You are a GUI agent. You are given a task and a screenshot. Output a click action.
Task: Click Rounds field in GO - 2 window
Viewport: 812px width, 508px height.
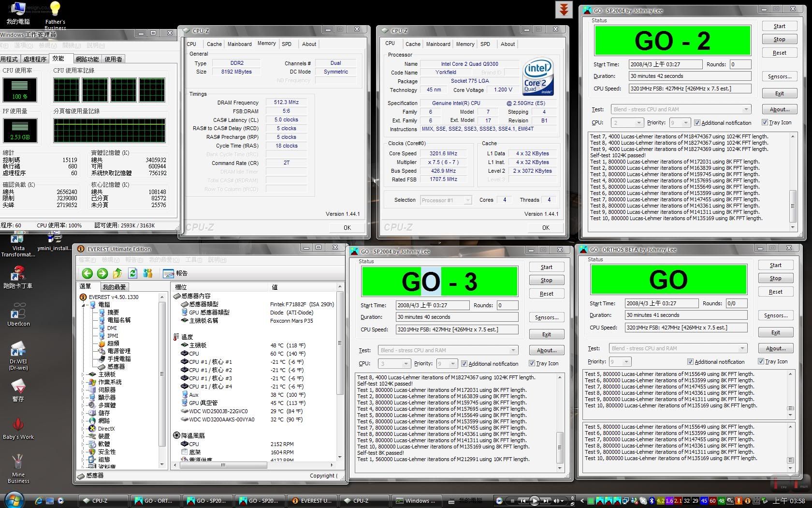[740, 64]
